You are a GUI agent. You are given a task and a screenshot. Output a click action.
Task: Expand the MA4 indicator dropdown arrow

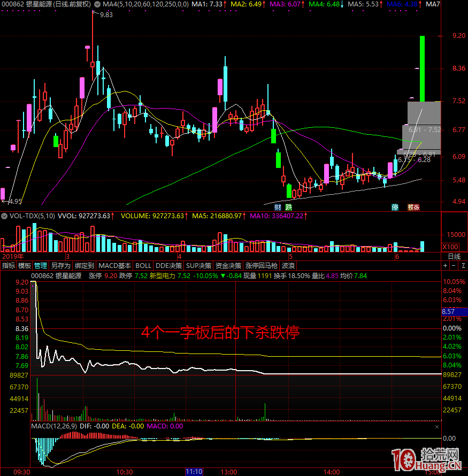point(97,4)
